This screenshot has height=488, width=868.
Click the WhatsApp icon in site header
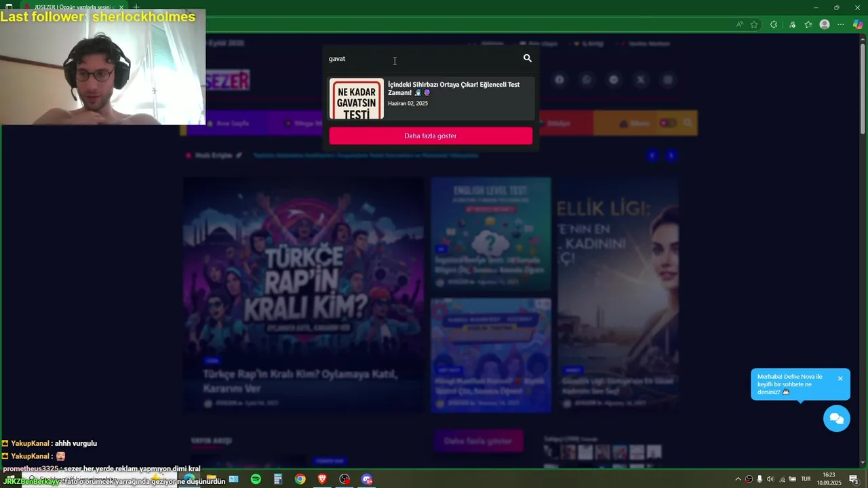pyautogui.click(x=587, y=80)
